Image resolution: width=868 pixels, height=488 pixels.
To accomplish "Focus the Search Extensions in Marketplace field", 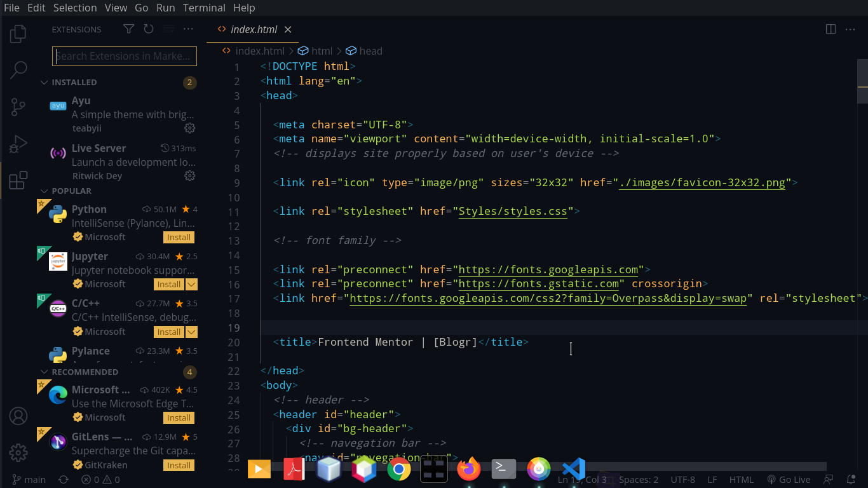I will tap(125, 56).
